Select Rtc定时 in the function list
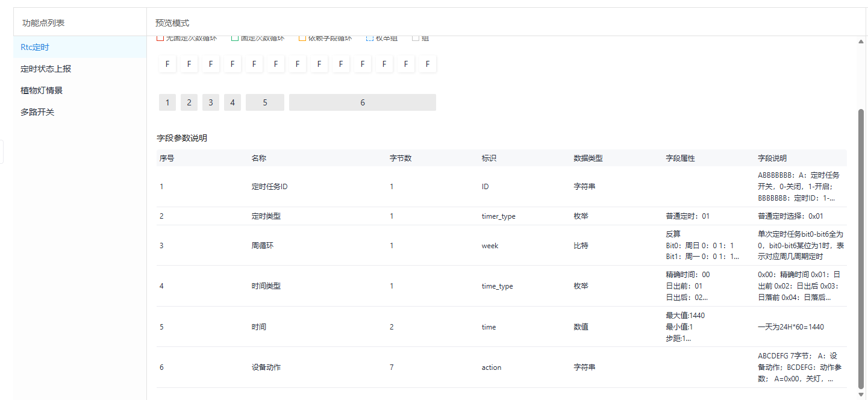The image size is (868, 400). tap(35, 47)
